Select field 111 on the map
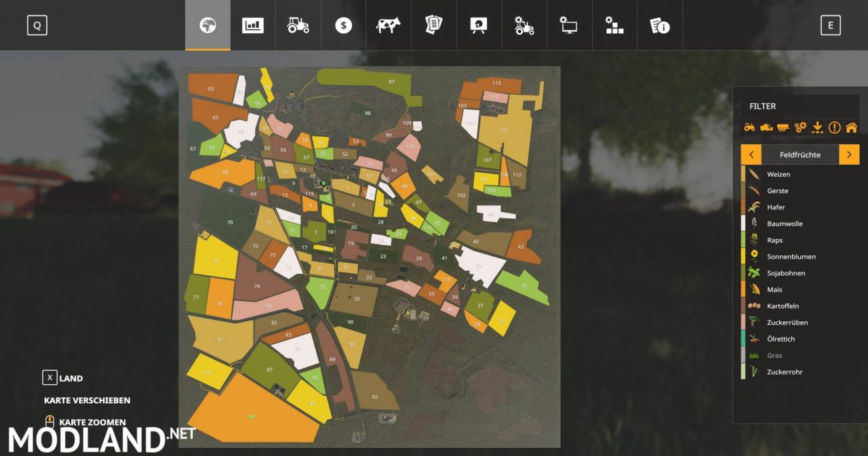868x456 pixels. tap(504, 130)
